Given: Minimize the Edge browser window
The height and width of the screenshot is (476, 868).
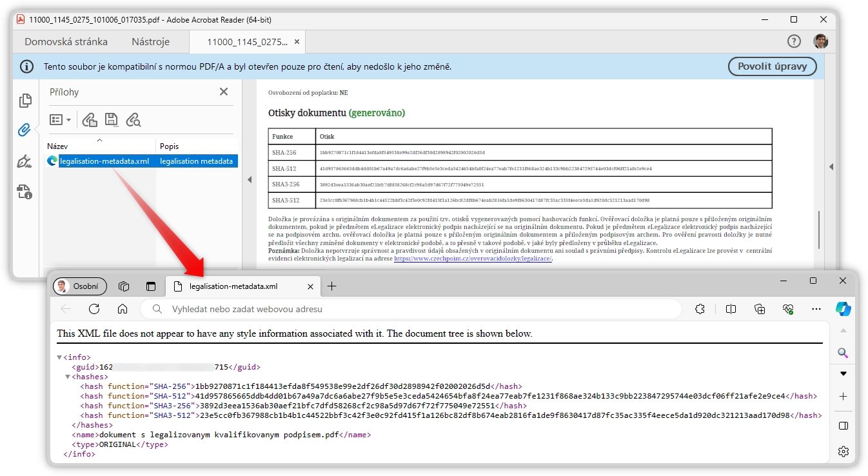Looking at the screenshot, I should pyautogui.click(x=784, y=281).
